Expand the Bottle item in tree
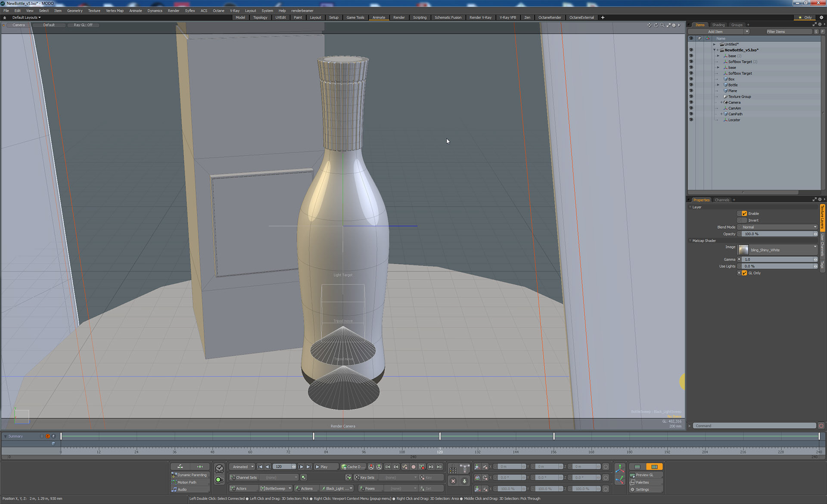 point(718,85)
